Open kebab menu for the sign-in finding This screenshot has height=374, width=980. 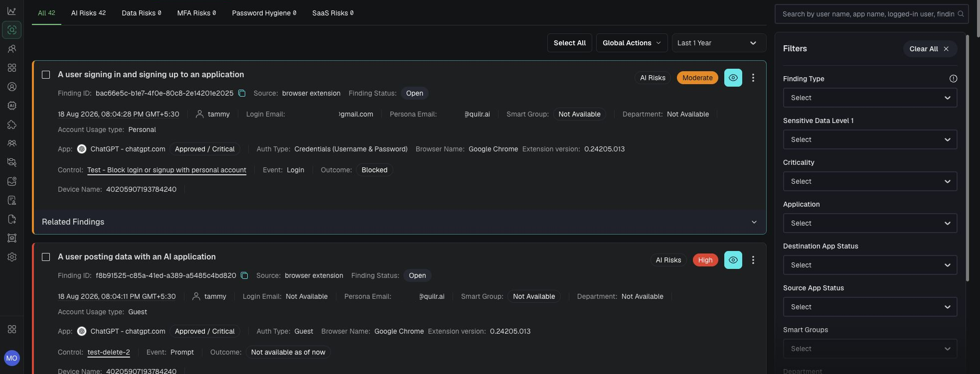pyautogui.click(x=753, y=78)
